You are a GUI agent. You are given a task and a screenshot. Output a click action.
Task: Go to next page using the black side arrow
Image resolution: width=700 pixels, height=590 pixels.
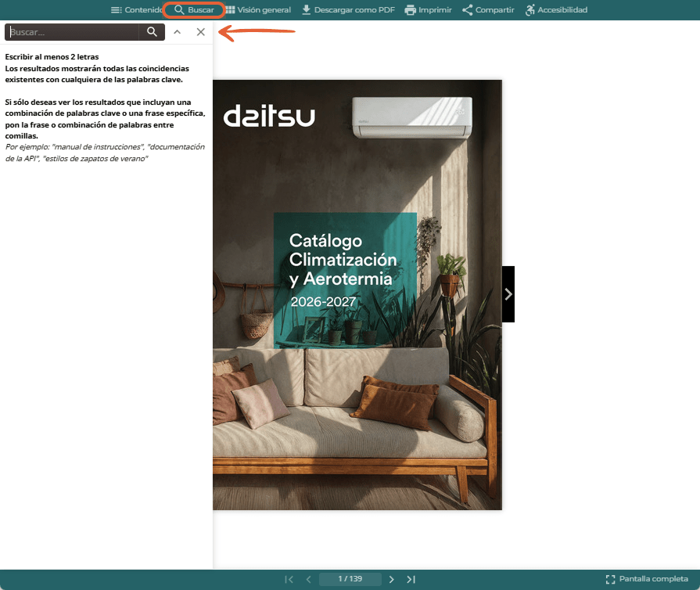tap(508, 294)
